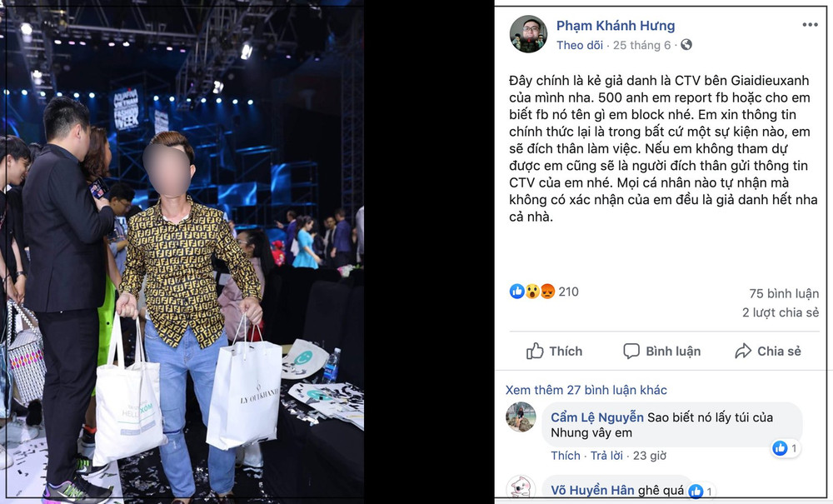Open the 75 bình luận count

point(784,294)
